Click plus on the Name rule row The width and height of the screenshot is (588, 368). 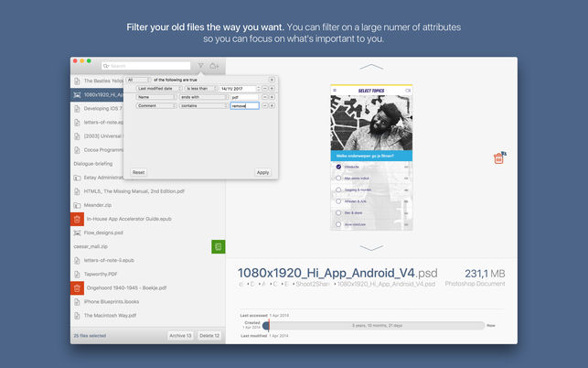click(x=272, y=97)
